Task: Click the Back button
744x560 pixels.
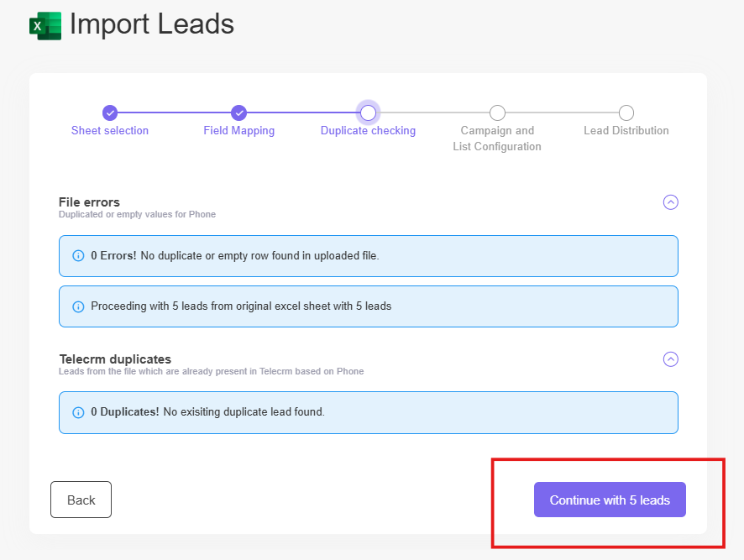Action: [x=81, y=499]
